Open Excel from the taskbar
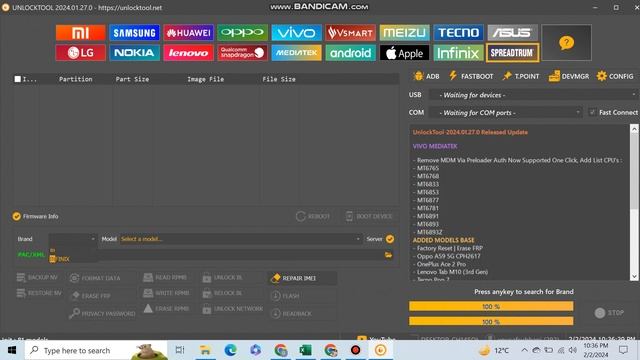The height and width of the screenshot is (360, 640). pyautogui.click(x=305, y=350)
